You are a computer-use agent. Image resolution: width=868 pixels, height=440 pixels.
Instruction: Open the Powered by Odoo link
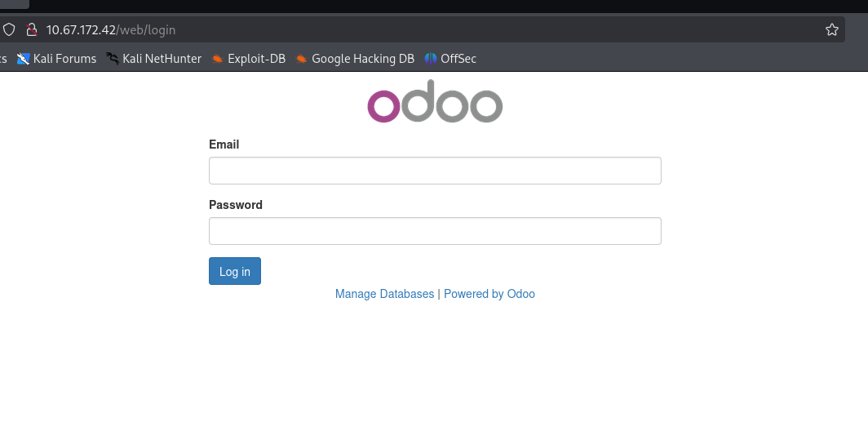(489, 294)
